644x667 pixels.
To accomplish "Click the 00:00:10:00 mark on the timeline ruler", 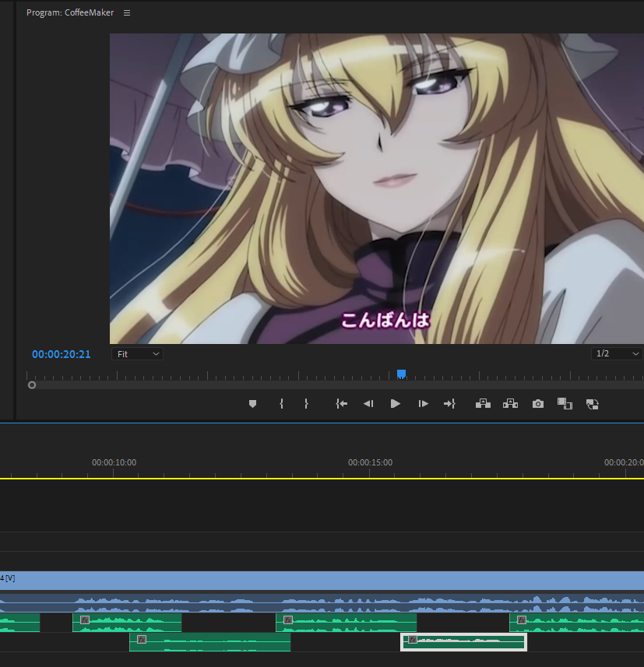I will pyautogui.click(x=114, y=462).
